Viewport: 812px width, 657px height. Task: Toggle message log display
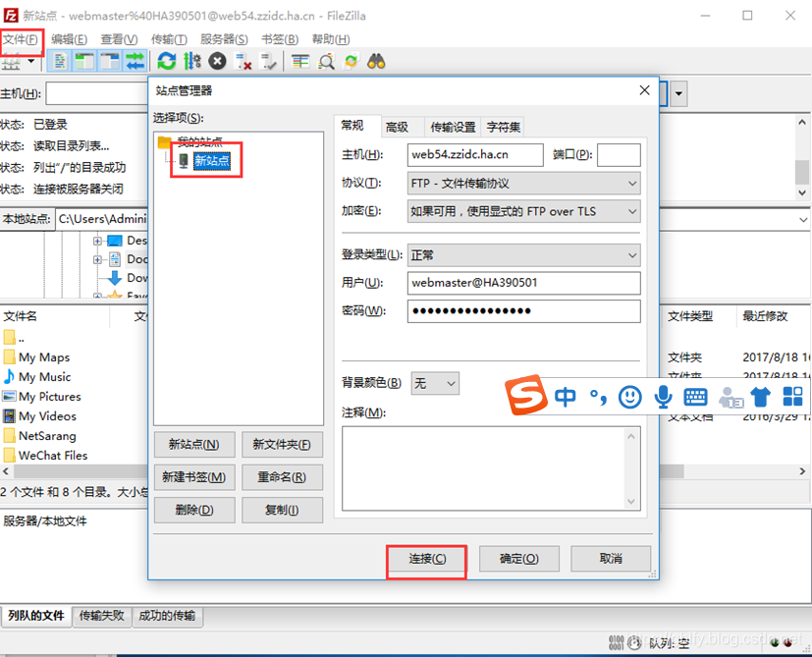(x=60, y=62)
